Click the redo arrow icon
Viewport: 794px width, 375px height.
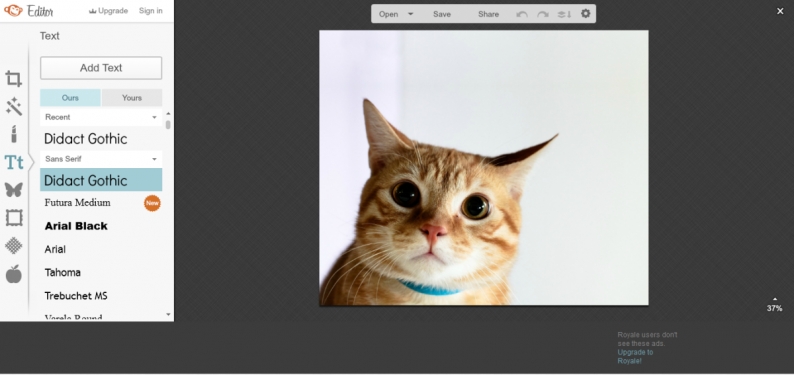[542, 14]
